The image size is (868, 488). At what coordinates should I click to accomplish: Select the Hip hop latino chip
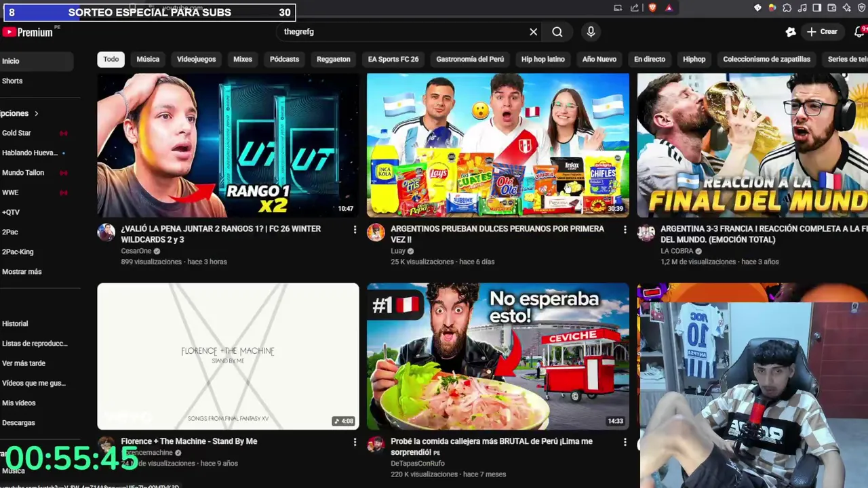point(543,59)
